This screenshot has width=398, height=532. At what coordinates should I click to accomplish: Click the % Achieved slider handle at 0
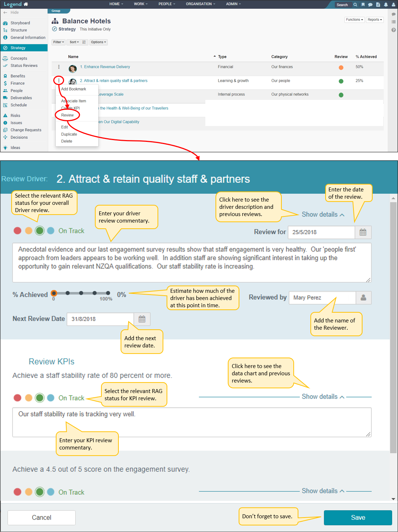(54, 293)
